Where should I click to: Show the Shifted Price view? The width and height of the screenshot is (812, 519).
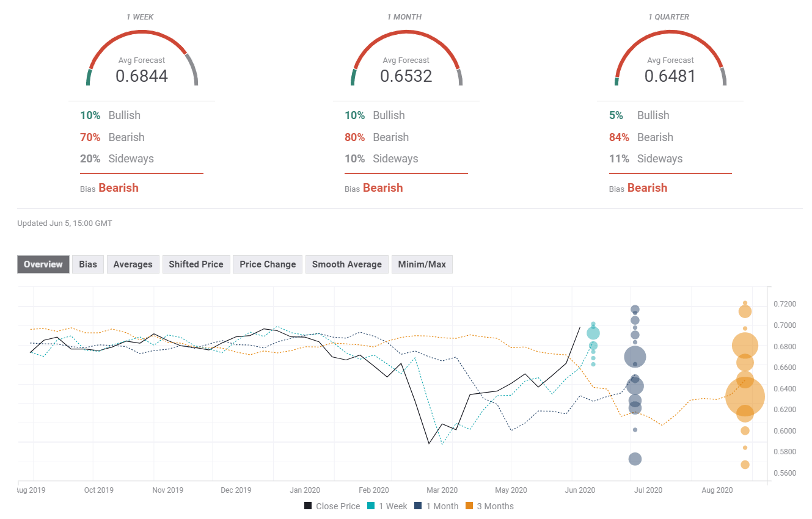click(196, 264)
